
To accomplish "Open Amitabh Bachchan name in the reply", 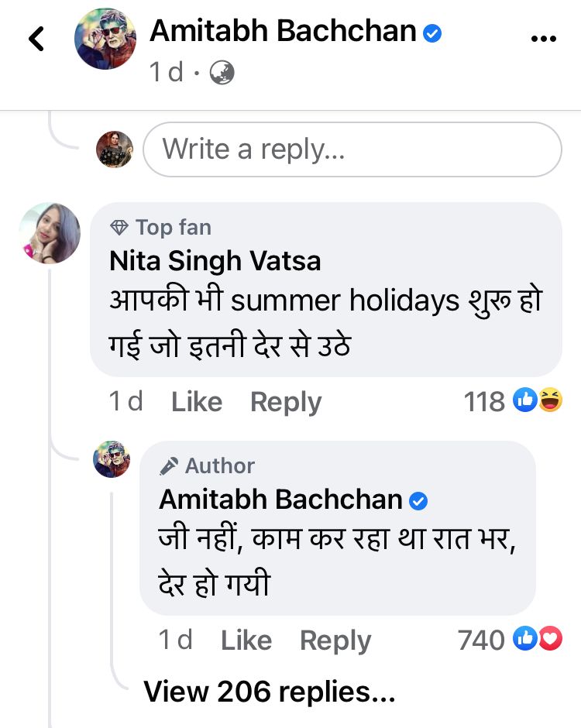I will (281, 500).
